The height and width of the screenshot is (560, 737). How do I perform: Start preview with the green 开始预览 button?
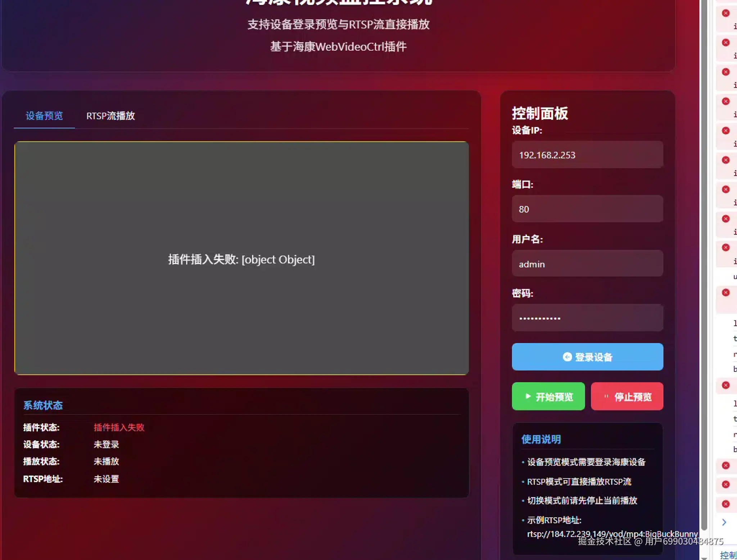[x=548, y=396]
